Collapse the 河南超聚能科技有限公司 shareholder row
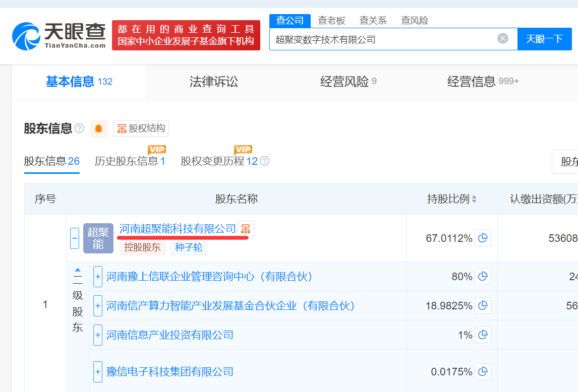 tap(75, 238)
